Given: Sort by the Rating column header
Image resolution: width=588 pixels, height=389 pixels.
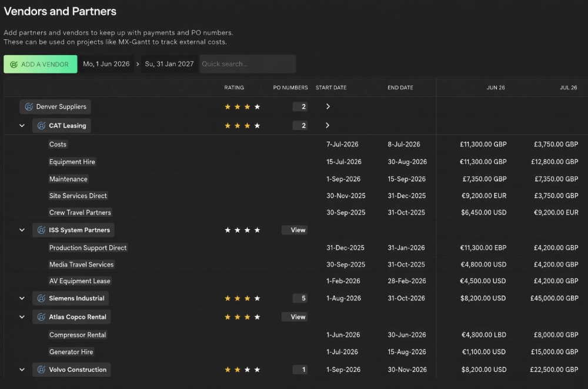Looking at the screenshot, I should (x=234, y=88).
